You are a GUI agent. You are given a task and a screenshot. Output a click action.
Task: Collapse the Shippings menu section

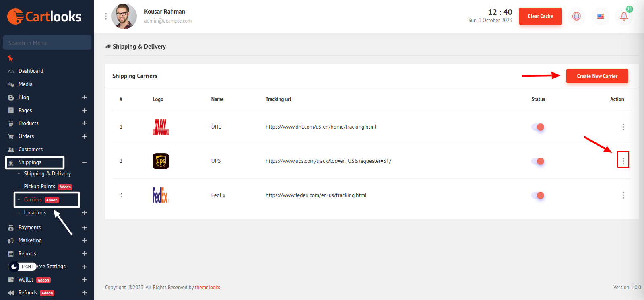click(84, 162)
